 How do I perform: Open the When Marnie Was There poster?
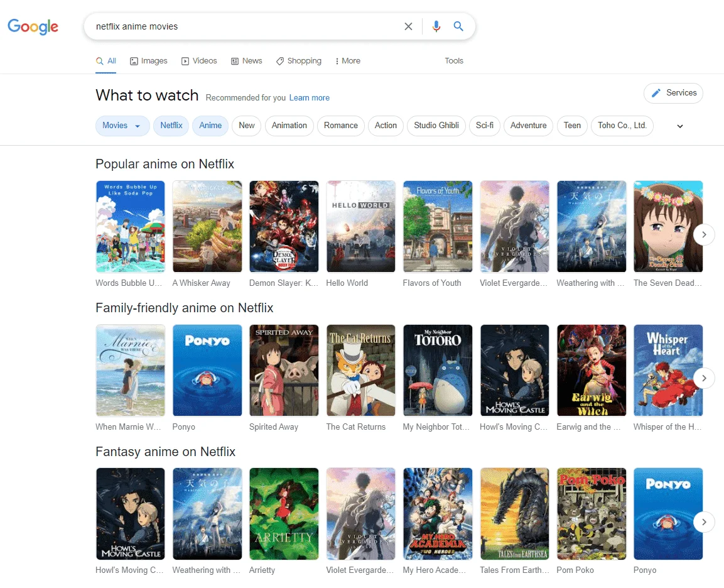[130, 371]
